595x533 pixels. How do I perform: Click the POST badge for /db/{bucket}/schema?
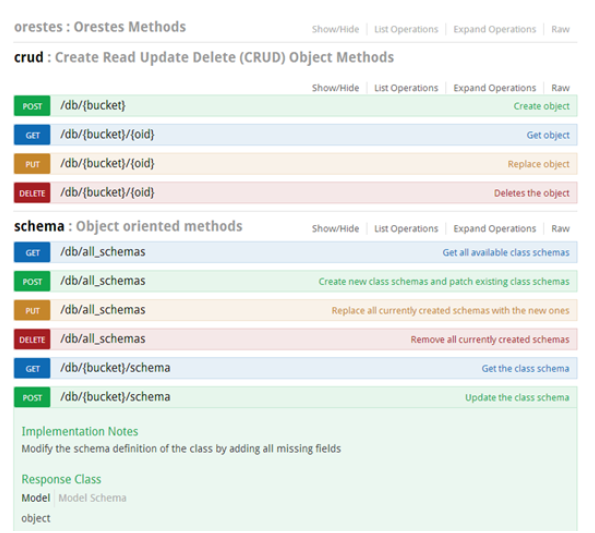click(x=32, y=398)
